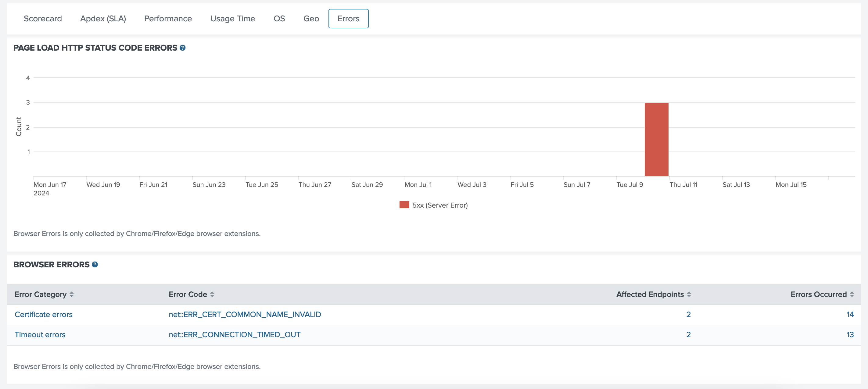Open the Scorecard tab
Viewport: 868px width, 389px height.
[43, 19]
